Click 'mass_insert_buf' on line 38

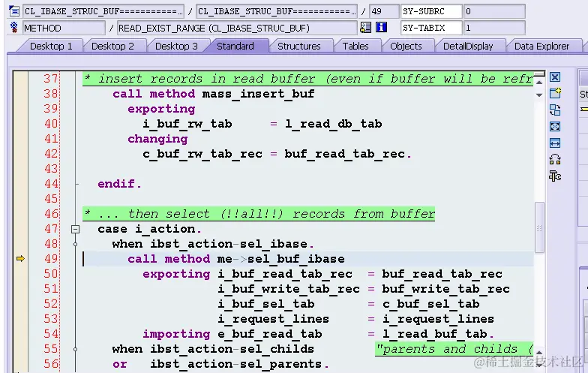258,94
